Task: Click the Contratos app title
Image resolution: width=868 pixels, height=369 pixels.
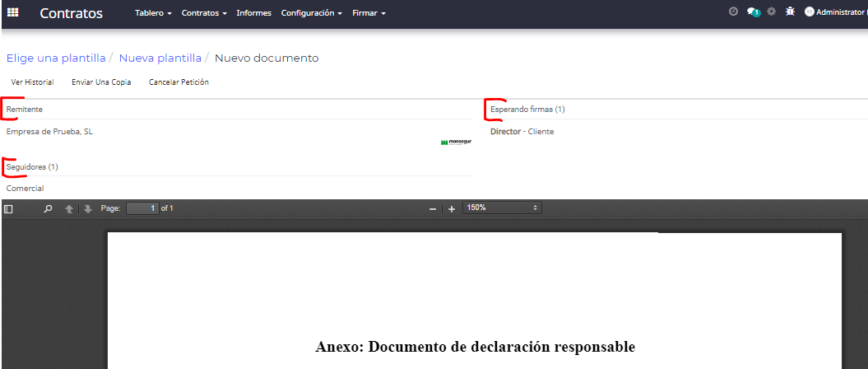Action: (72, 13)
